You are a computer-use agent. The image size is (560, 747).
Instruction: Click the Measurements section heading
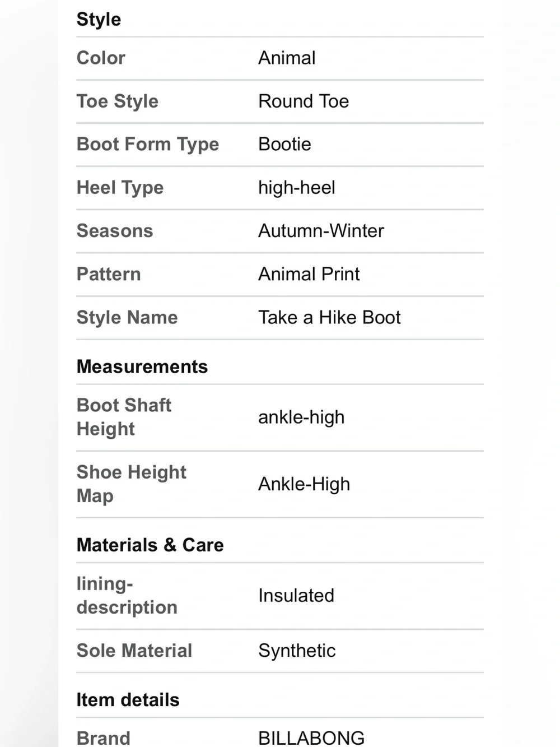tap(142, 366)
